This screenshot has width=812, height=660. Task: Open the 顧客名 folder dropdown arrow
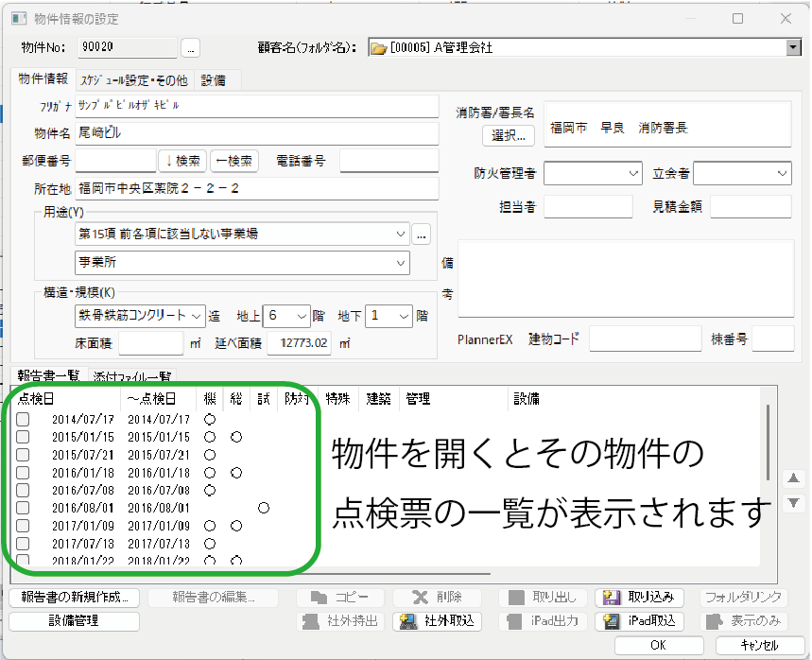point(792,47)
